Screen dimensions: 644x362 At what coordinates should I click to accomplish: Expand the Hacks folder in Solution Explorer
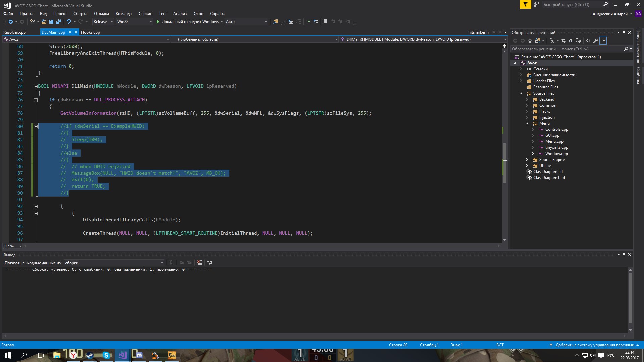(x=527, y=111)
